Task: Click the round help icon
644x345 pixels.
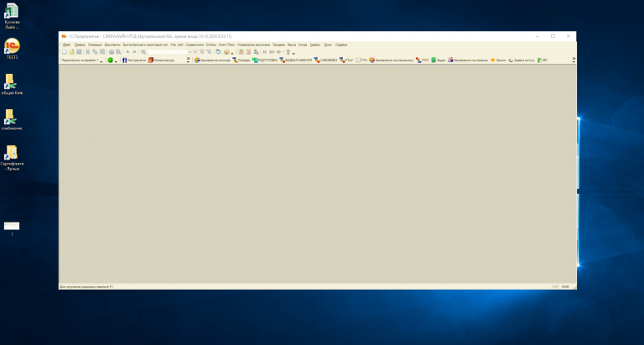Action: tap(226, 52)
